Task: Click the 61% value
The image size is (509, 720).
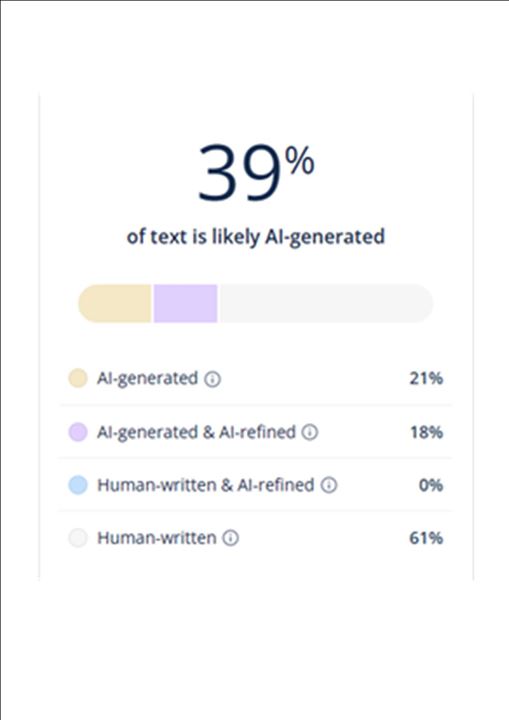Action: pos(426,538)
